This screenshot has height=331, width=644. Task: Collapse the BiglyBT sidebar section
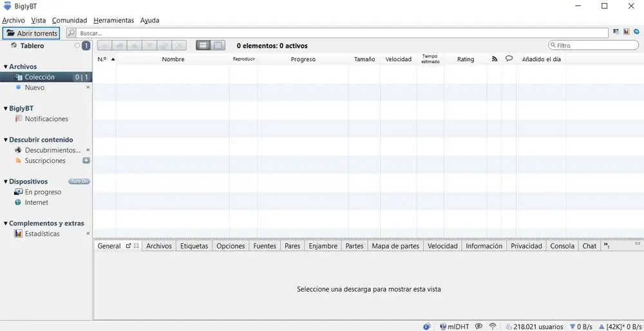click(6, 108)
